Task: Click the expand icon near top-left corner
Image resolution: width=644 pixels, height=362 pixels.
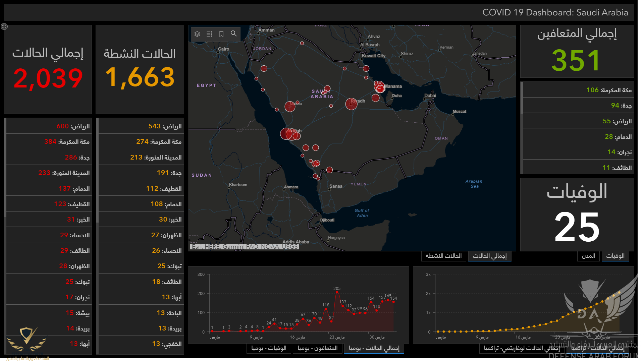Action: point(4,26)
